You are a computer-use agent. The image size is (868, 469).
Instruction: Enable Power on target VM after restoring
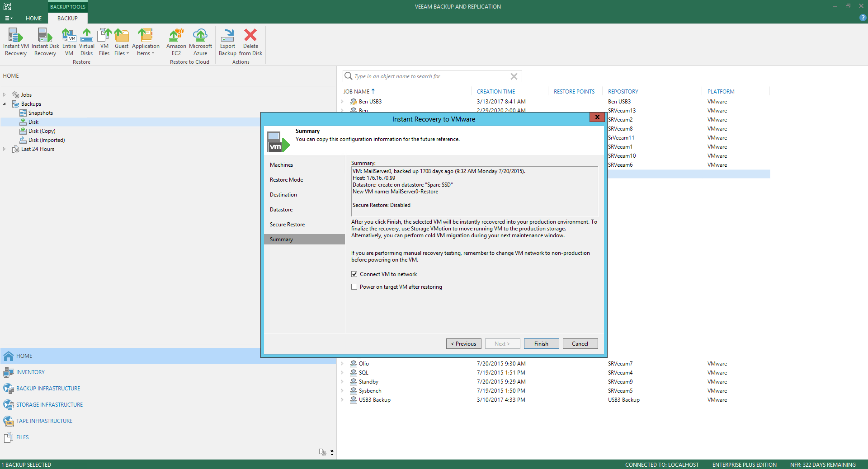pyautogui.click(x=354, y=287)
